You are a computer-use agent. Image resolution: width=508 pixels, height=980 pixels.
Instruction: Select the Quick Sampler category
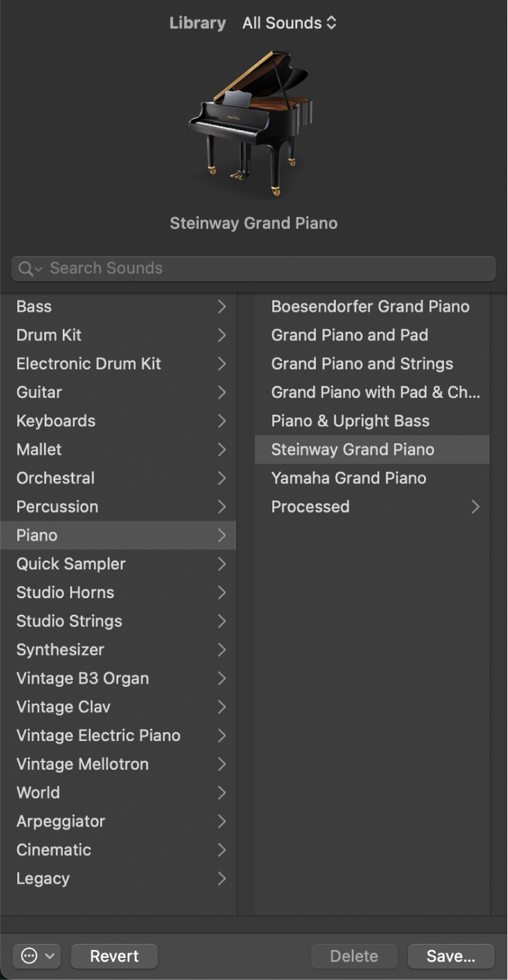118,564
